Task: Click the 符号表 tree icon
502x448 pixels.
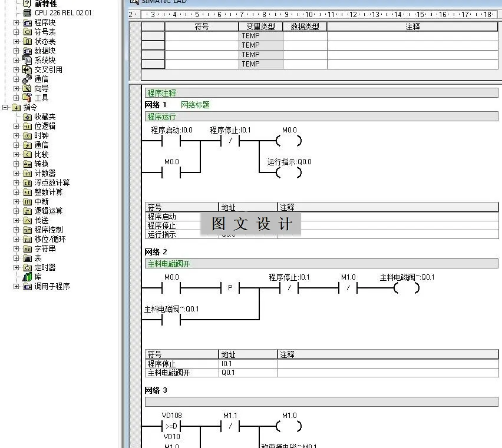Action: (x=27, y=32)
